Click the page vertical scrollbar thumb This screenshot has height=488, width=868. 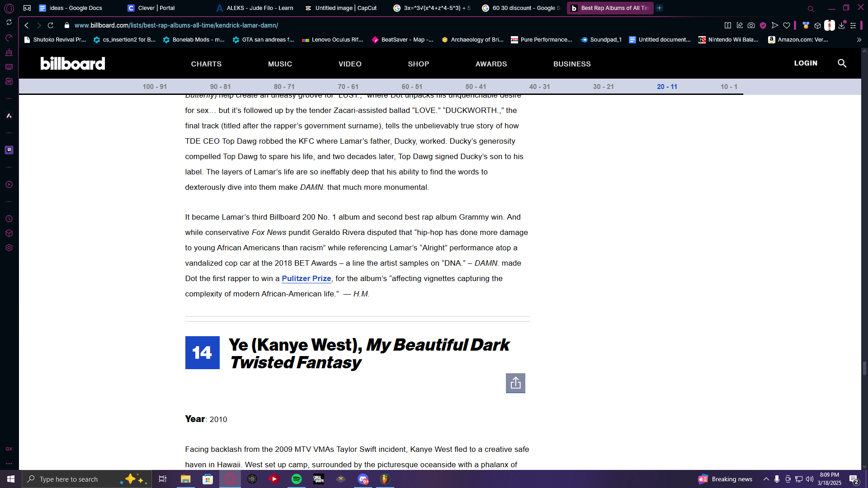[x=864, y=368]
